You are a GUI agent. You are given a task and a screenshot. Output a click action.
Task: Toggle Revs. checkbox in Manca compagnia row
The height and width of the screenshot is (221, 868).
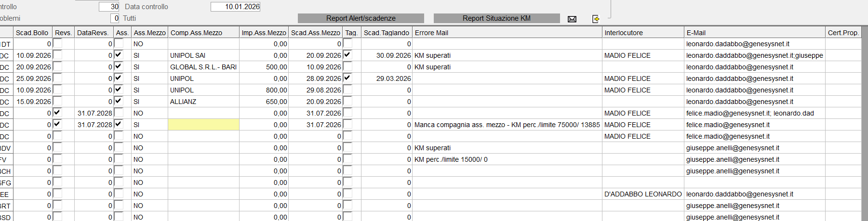[x=57, y=124]
